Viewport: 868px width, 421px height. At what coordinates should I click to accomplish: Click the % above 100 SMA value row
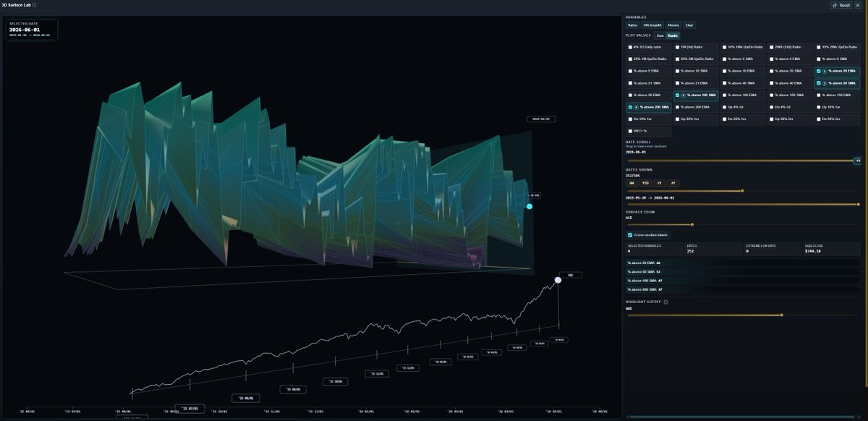tap(743, 281)
